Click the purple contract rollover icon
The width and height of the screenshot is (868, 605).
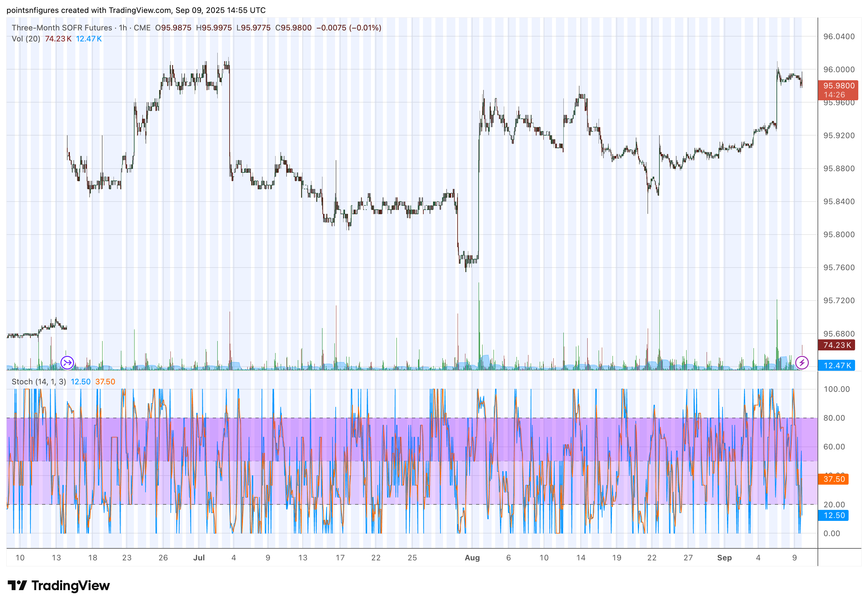point(67,363)
